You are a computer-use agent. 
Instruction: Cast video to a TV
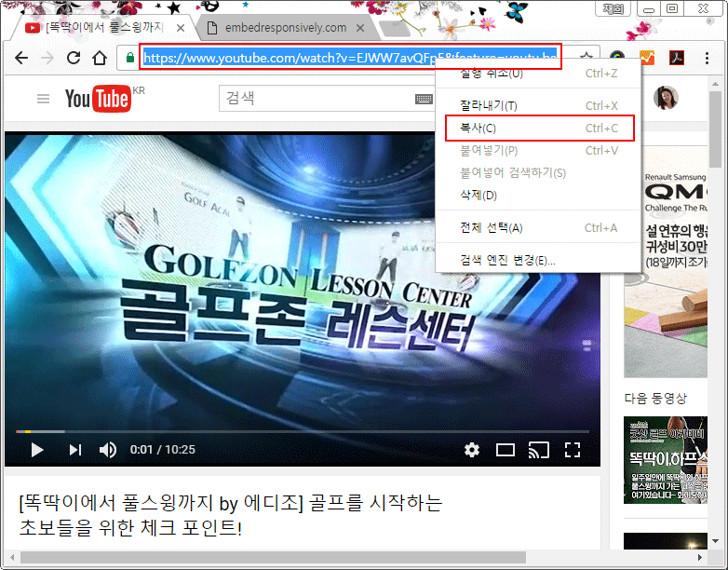(x=539, y=450)
